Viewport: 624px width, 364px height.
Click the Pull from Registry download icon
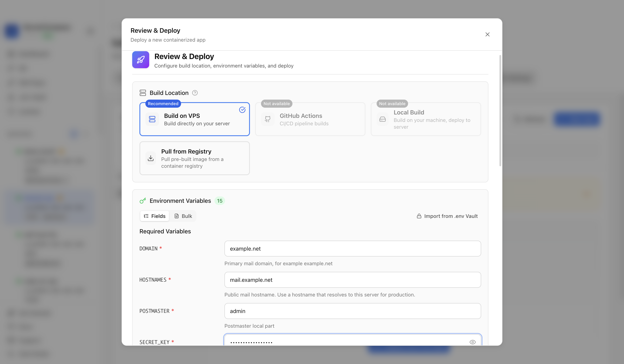[x=150, y=158]
